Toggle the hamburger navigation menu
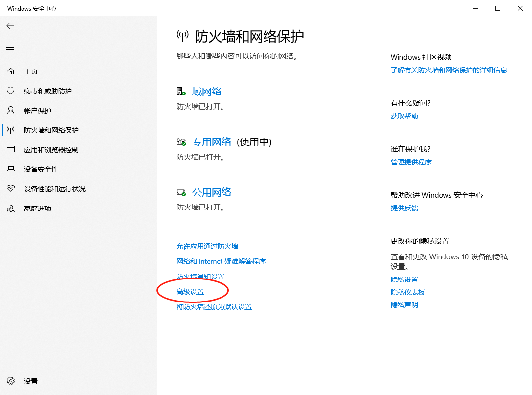The height and width of the screenshot is (395, 532). tap(10, 47)
